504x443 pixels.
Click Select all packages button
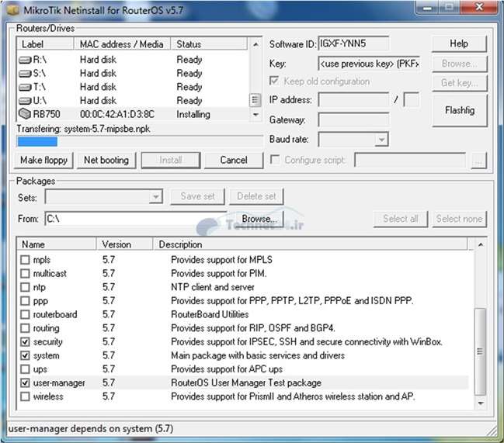click(401, 219)
